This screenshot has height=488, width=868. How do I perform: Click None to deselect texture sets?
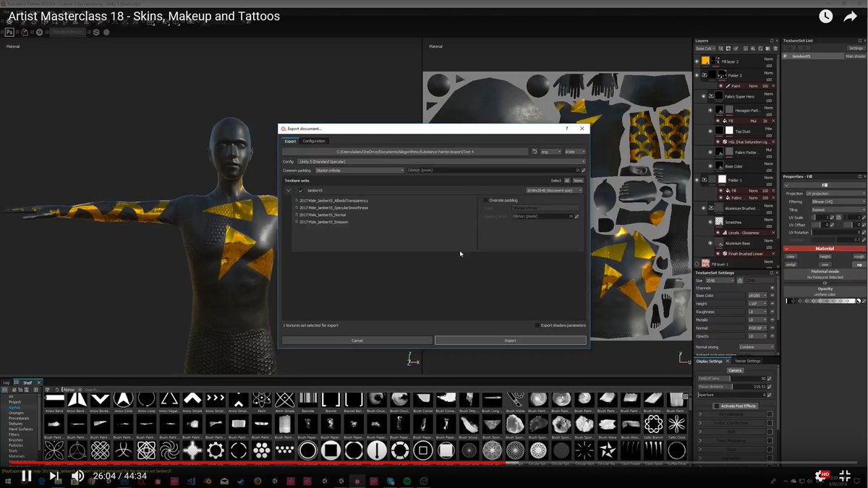[x=578, y=180]
